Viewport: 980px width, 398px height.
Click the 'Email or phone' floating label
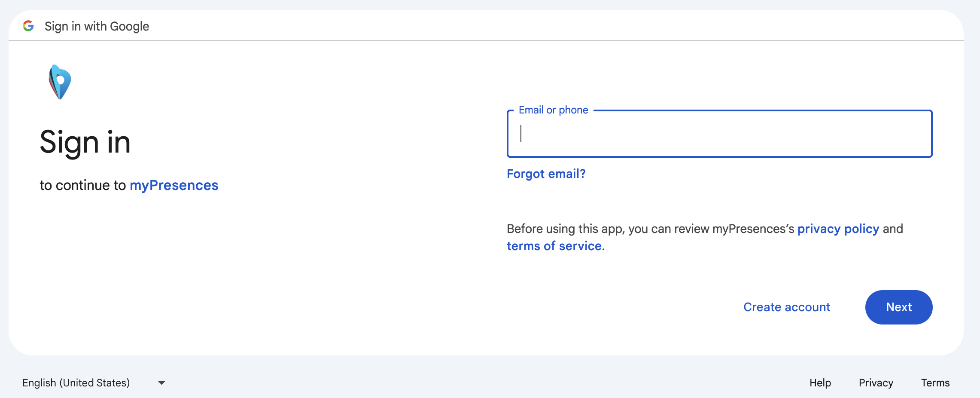tap(553, 110)
